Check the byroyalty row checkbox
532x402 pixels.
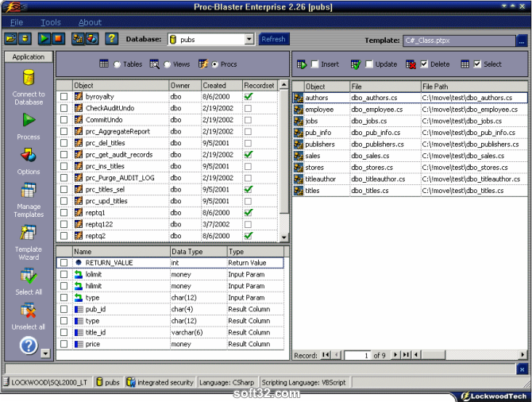64,97
